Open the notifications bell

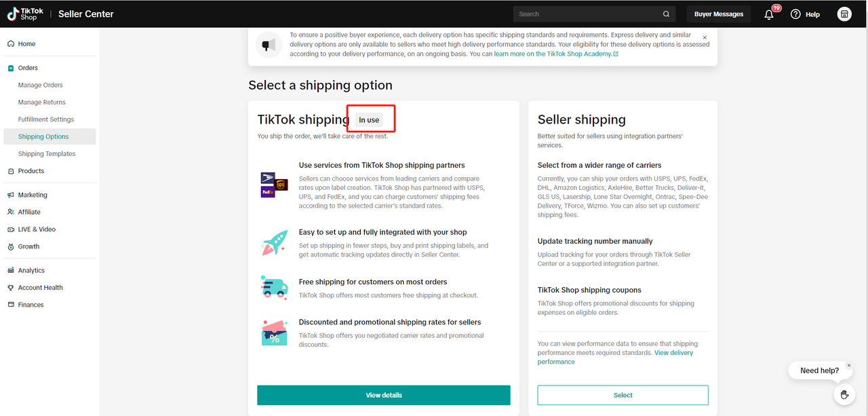pyautogui.click(x=769, y=14)
